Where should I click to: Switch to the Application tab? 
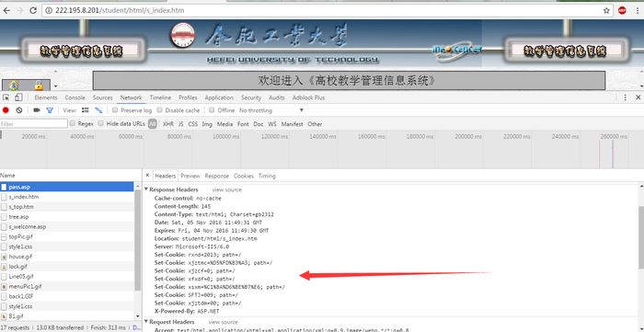[219, 97]
